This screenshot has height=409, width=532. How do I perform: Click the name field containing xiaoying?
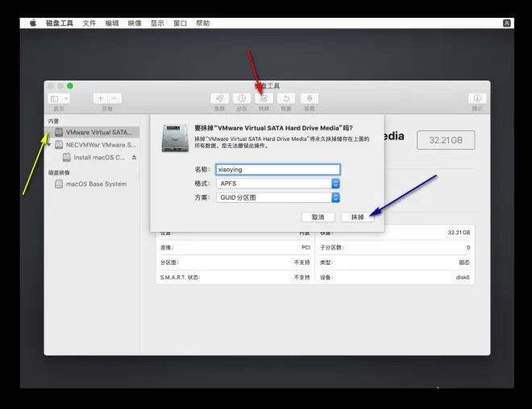click(278, 169)
